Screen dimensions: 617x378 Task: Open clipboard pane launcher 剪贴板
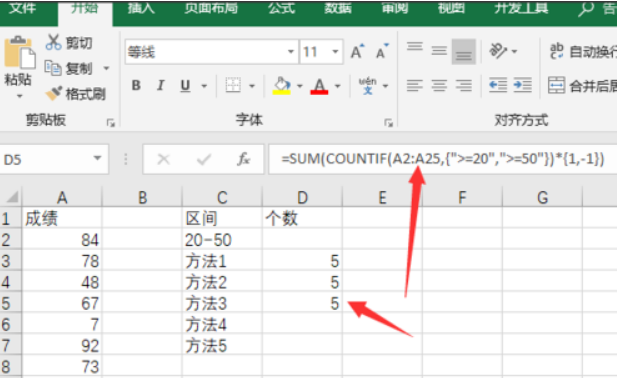click(x=111, y=123)
